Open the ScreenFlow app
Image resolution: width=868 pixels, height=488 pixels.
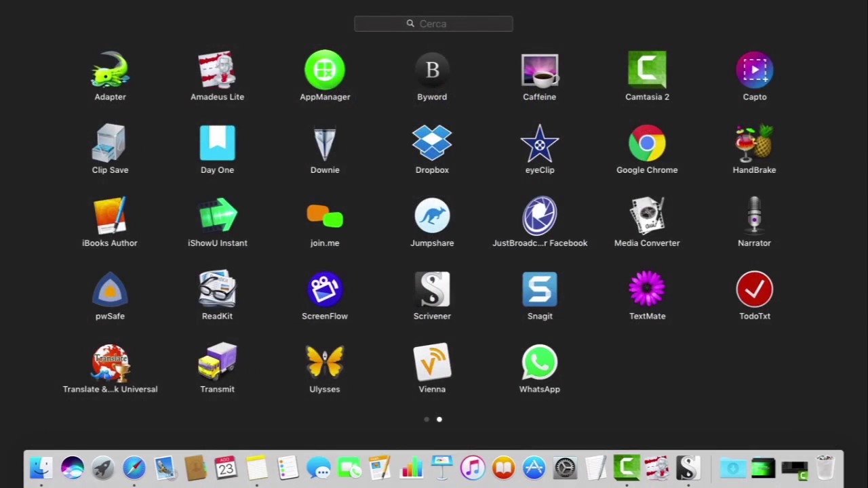coord(325,289)
